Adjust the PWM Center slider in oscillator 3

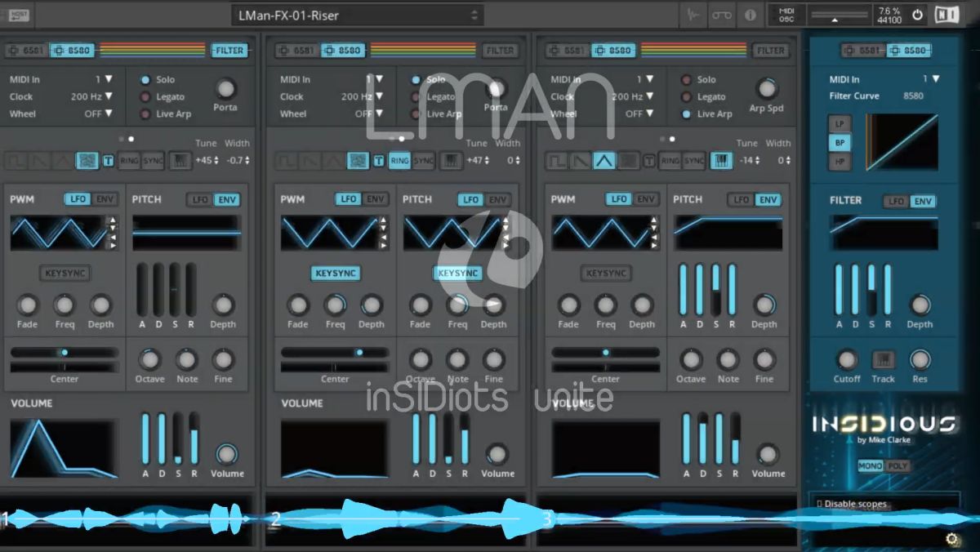pyautogui.click(x=605, y=353)
